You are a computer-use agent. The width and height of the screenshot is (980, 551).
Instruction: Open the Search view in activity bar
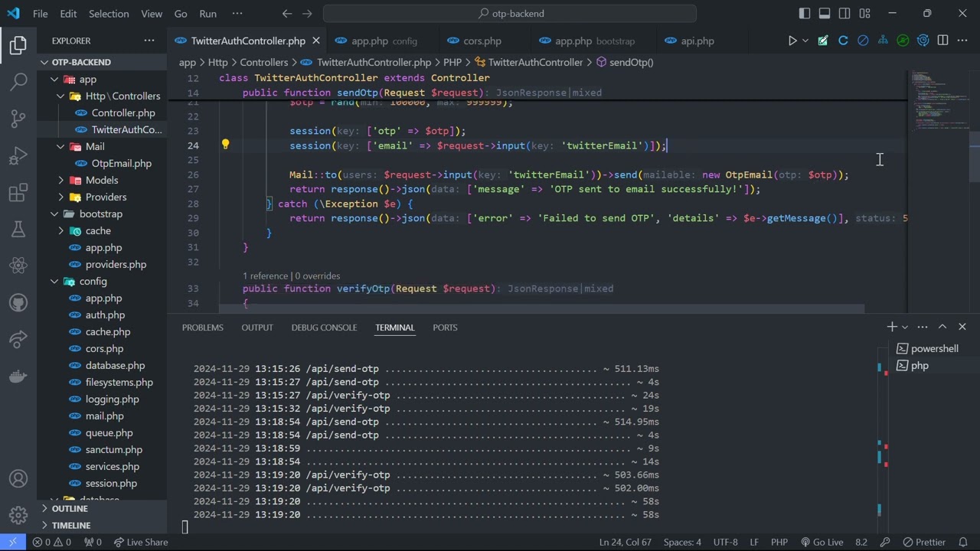click(x=18, y=82)
